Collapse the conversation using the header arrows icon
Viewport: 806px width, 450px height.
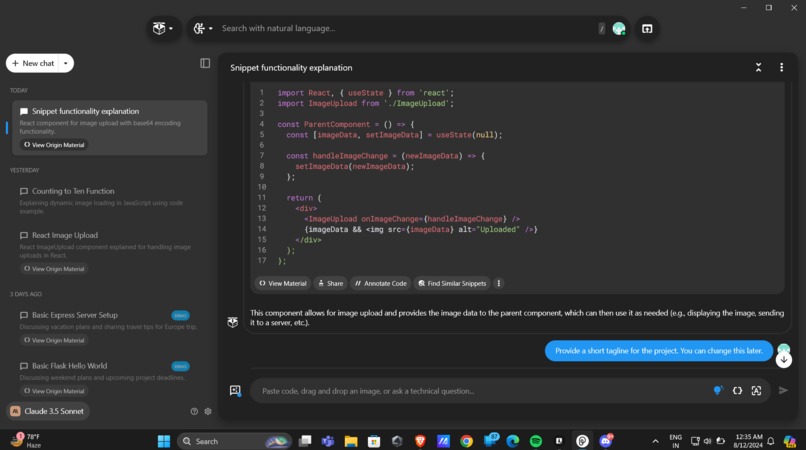coord(758,67)
